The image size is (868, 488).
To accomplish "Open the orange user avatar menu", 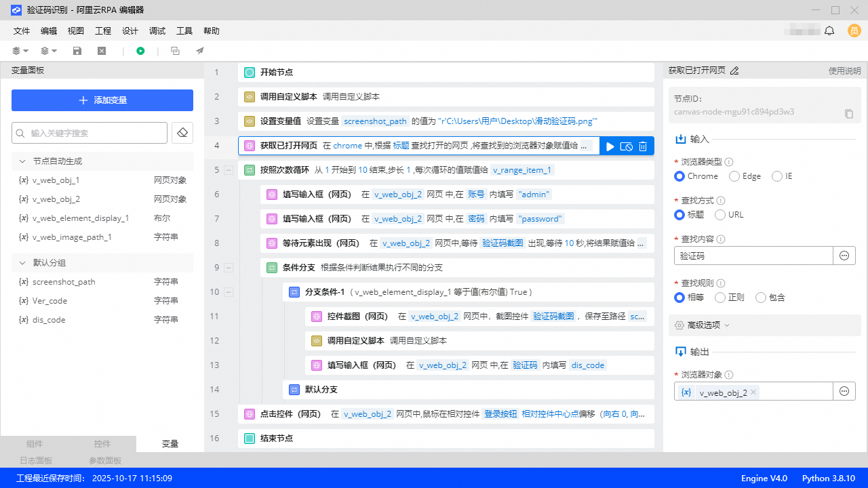I will pyautogui.click(x=854, y=30).
